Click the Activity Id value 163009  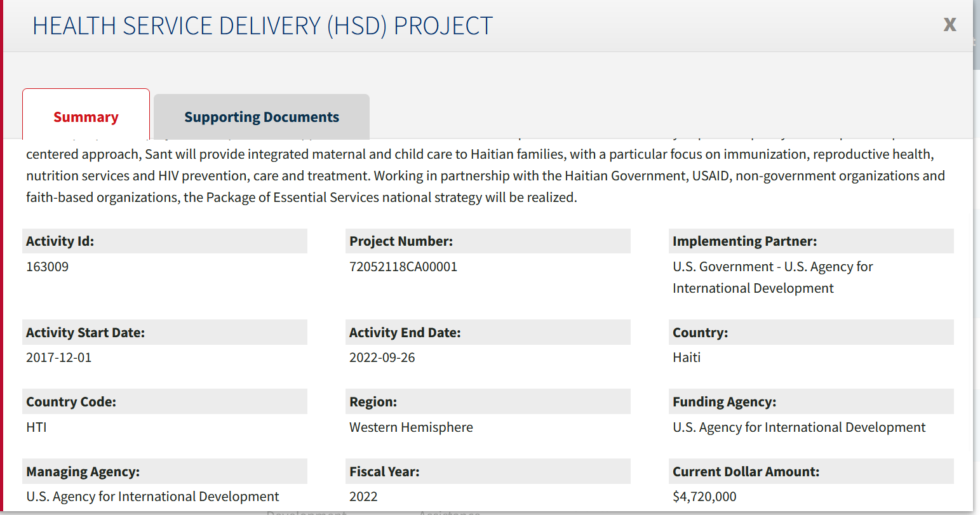[x=48, y=267]
